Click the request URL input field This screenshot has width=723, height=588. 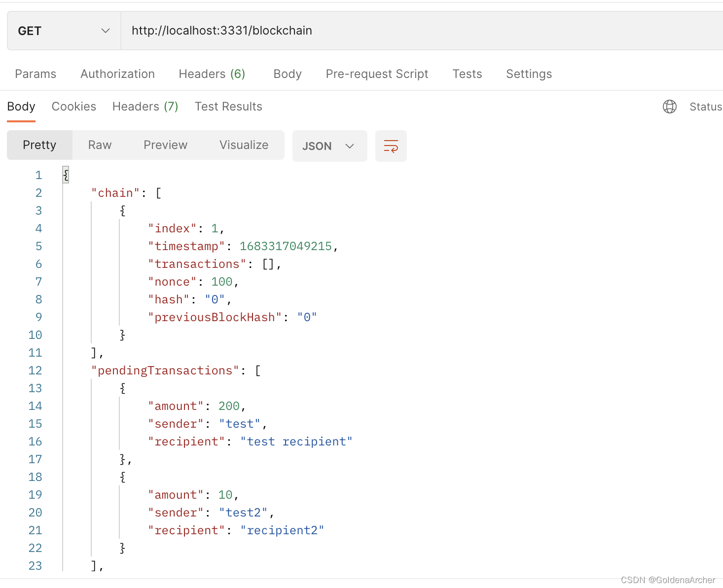422,31
